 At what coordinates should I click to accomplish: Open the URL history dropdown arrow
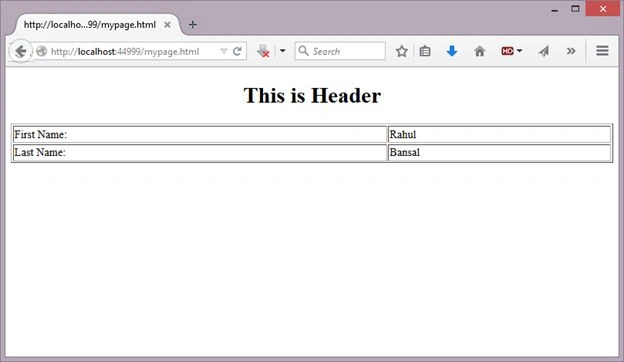224,51
